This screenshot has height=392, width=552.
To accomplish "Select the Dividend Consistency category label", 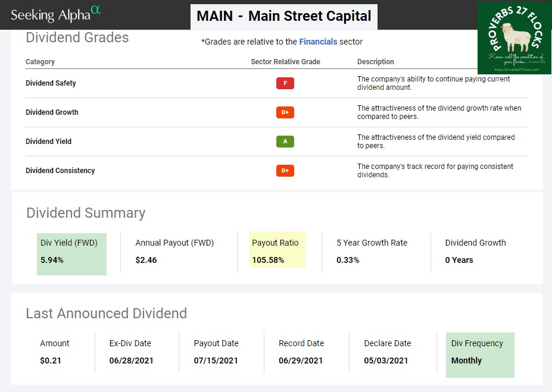I will pos(60,171).
